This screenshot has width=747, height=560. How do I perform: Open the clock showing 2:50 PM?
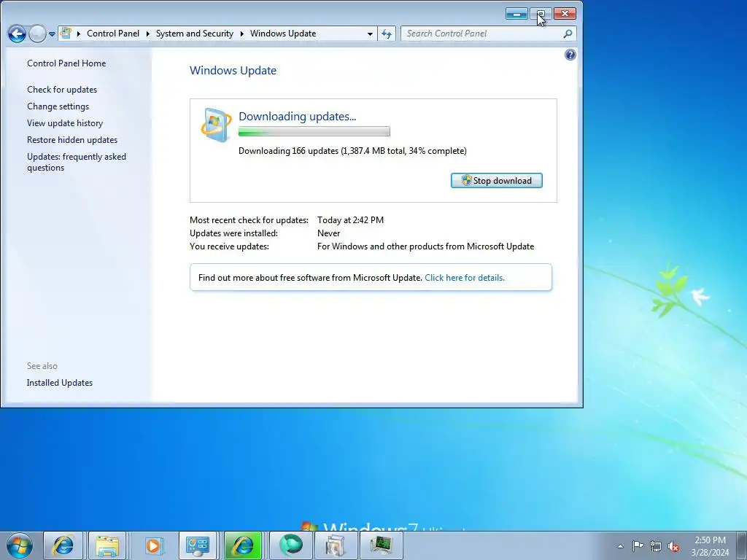(710, 546)
